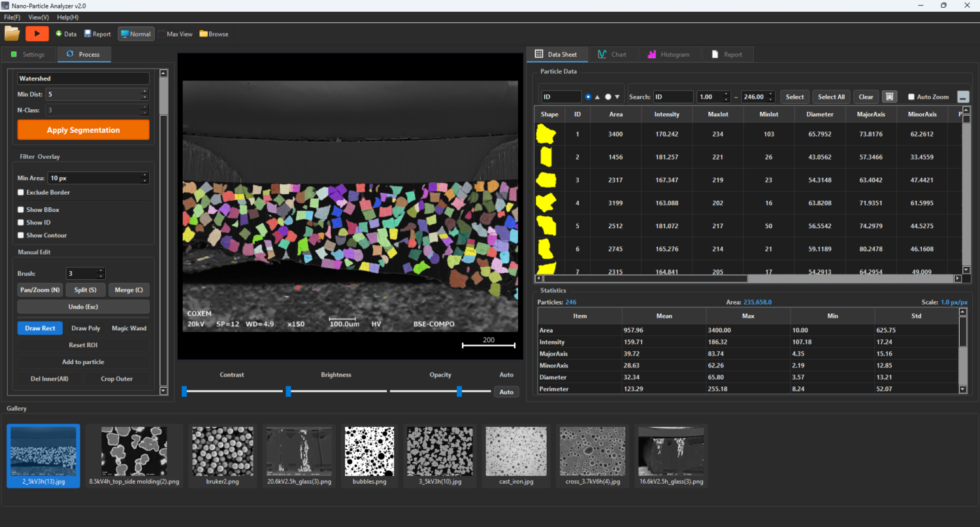The image size is (980, 527).
Task: Click the Apply Segmentation button
Action: click(83, 130)
